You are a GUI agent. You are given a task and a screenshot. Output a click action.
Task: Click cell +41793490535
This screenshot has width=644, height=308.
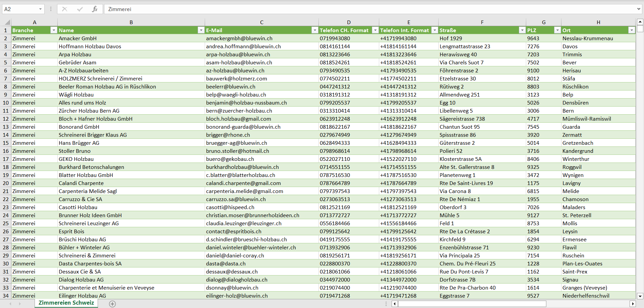409,70
